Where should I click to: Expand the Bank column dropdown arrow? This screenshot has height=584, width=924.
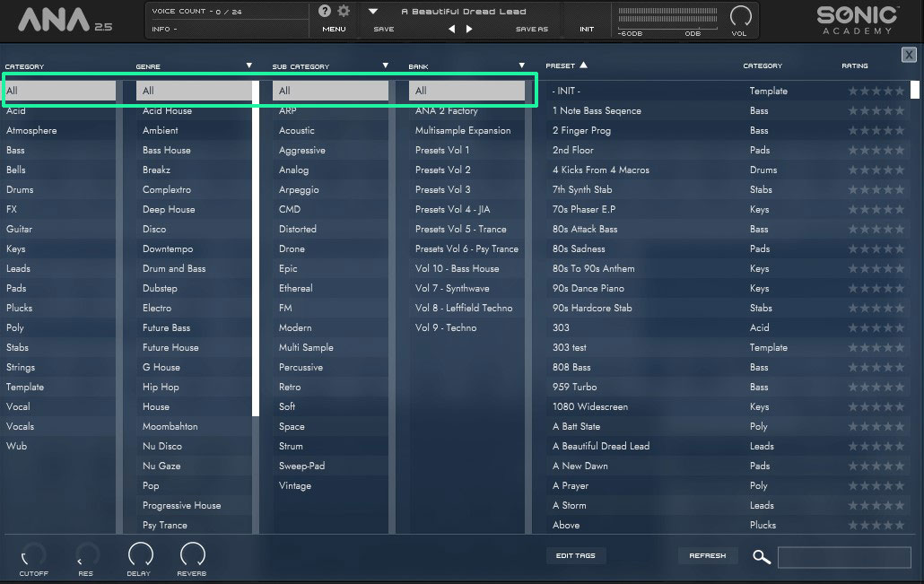point(521,65)
